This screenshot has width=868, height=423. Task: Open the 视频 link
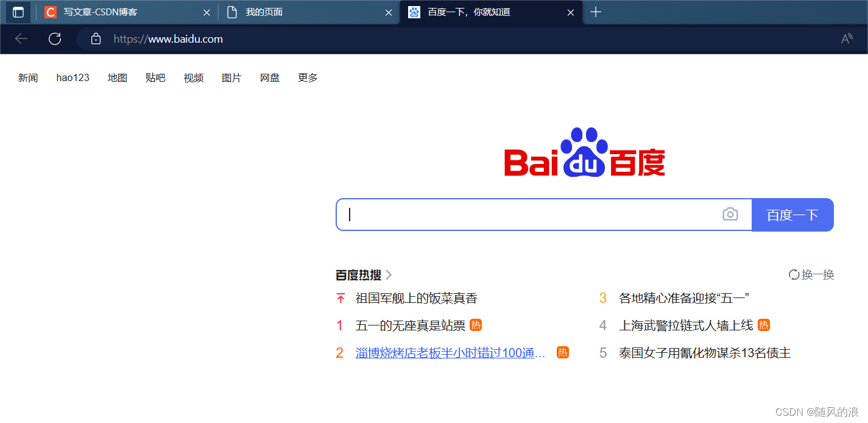pyautogui.click(x=194, y=78)
